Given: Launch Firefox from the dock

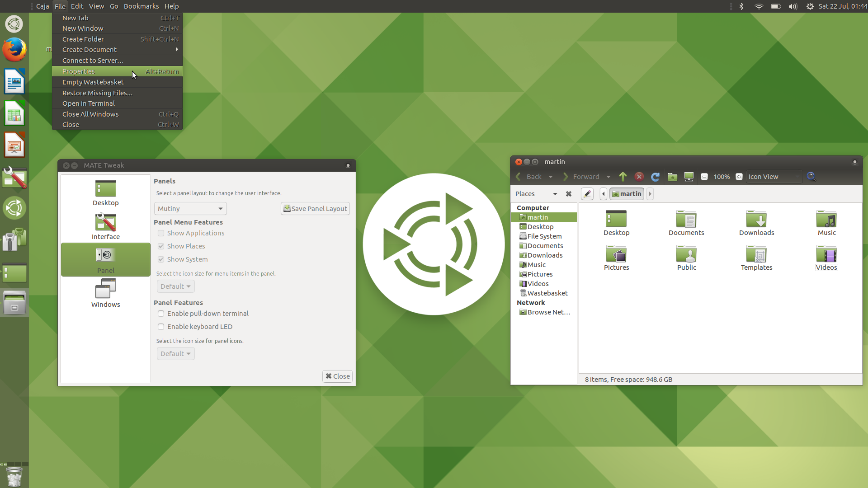Looking at the screenshot, I should pos(14,50).
